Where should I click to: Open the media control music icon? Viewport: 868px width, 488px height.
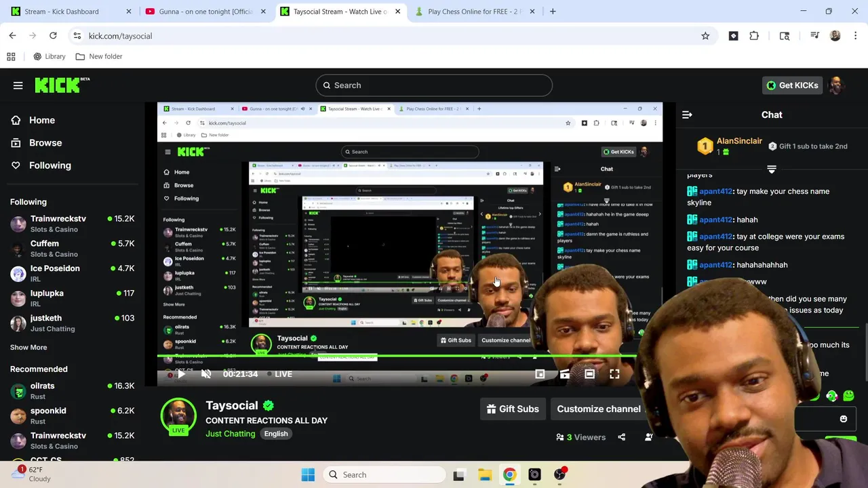point(814,36)
